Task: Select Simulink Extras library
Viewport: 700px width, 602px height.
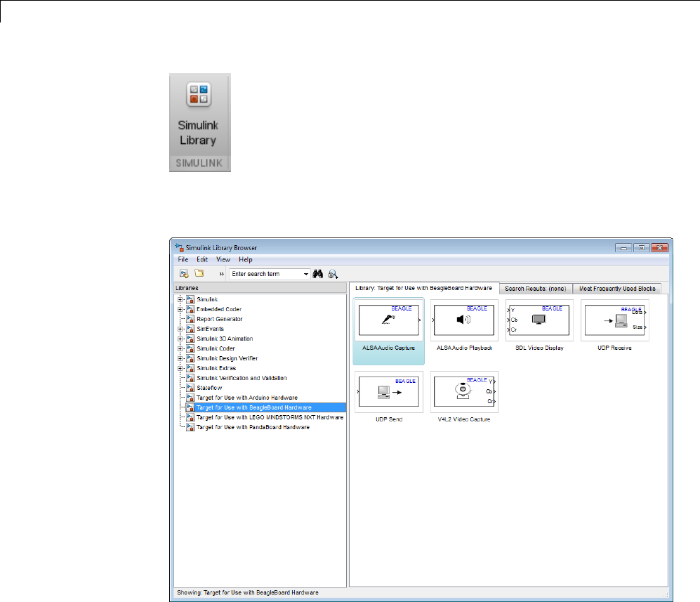Action: point(216,368)
